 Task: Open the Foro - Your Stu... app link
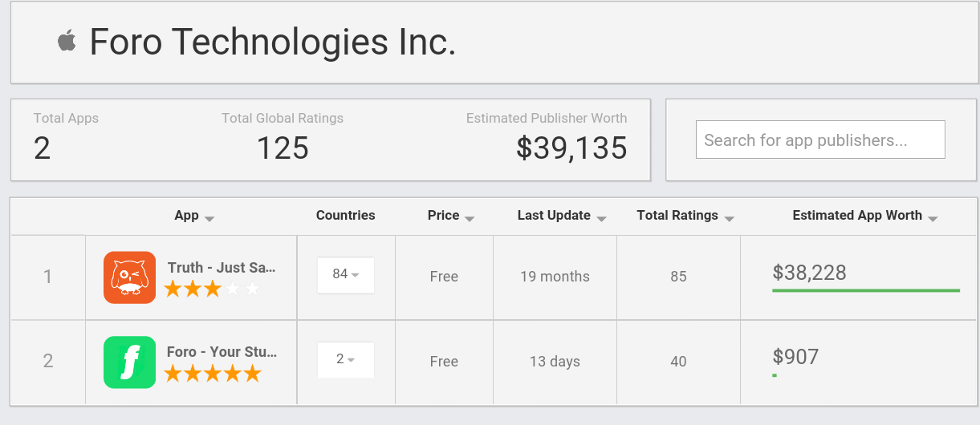click(222, 352)
